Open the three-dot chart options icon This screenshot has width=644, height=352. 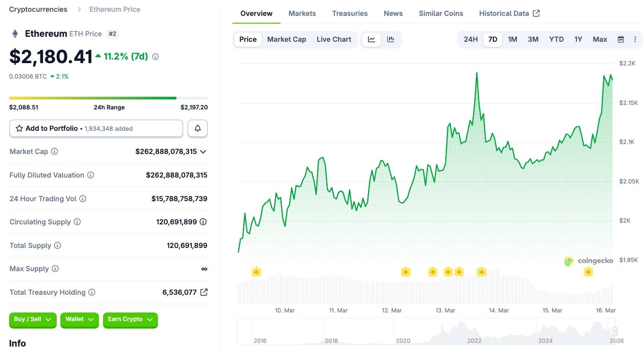(x=635, y=40)
